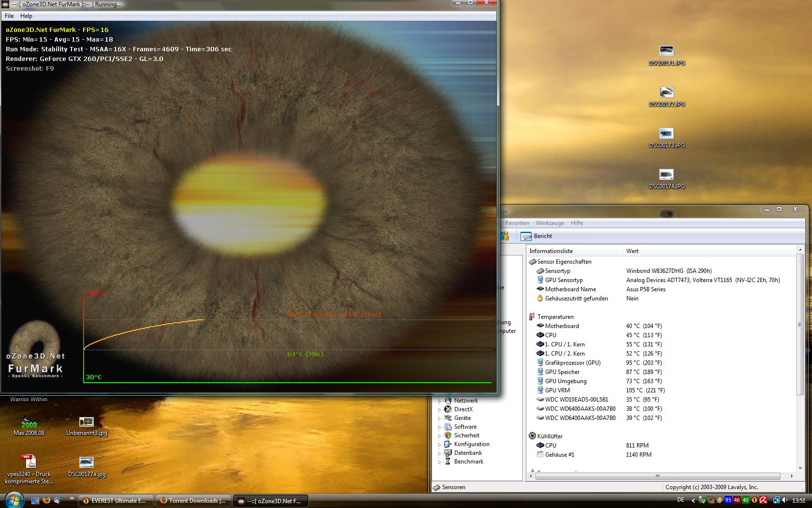This screenshot has height=508, width=812.
Task: Select the GPU Umgebung temperature row
Action: [x=661, y=381]
